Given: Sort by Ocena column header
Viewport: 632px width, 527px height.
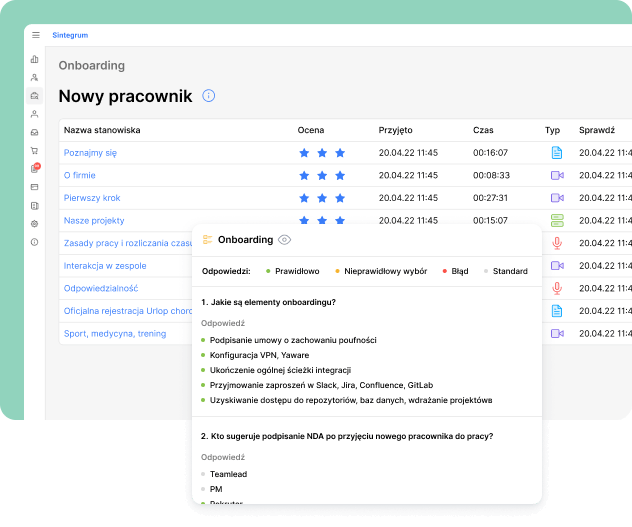Looking at the screenshot, I should [310, 130].
